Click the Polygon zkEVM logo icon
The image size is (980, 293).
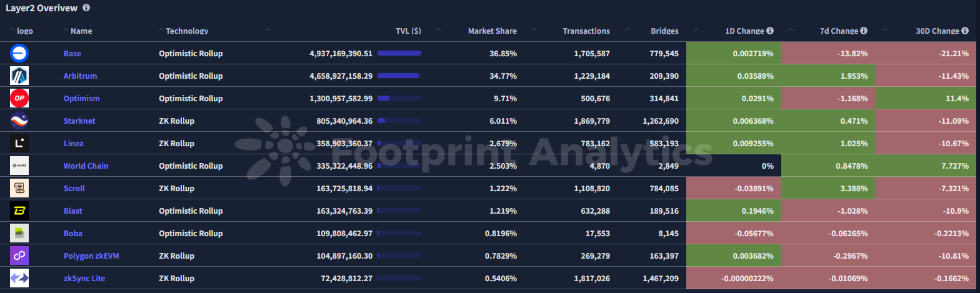click(x=19, y=256)
